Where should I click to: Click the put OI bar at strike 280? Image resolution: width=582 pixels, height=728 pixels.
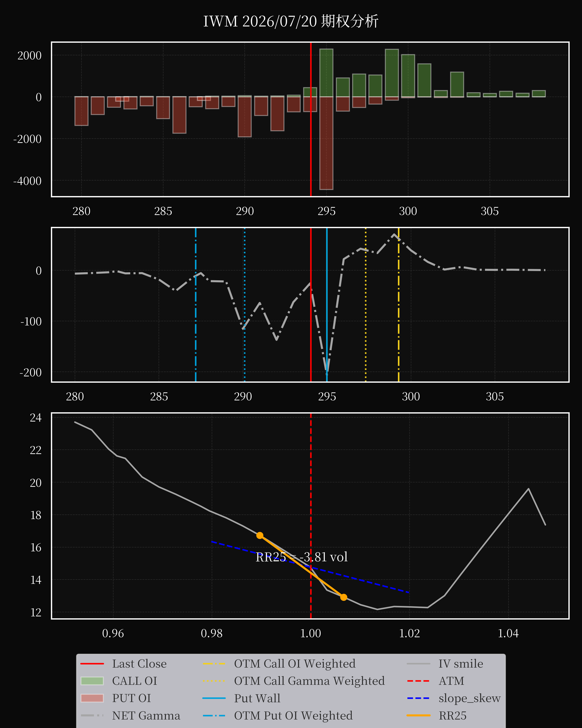pyautogui.click(x=81, y=111)
